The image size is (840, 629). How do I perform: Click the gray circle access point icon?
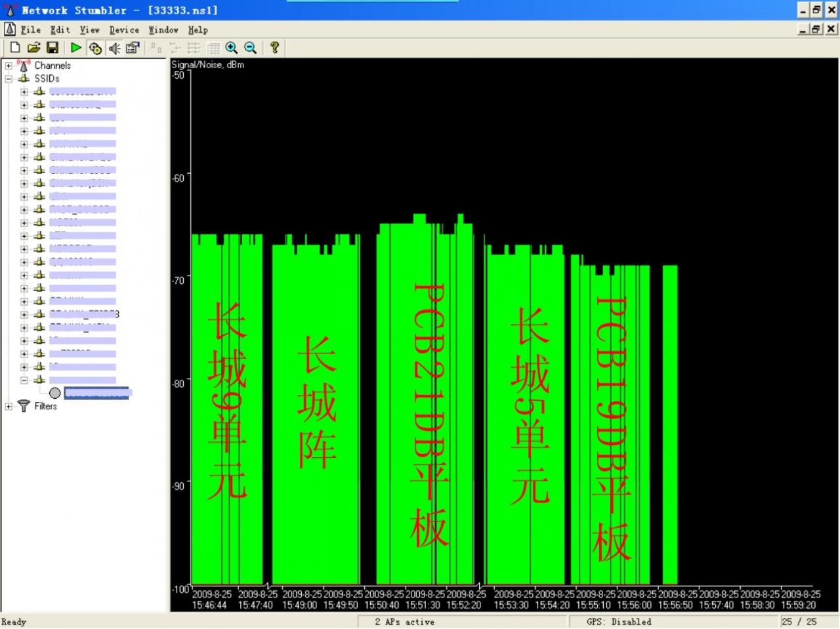coord(55,393)
